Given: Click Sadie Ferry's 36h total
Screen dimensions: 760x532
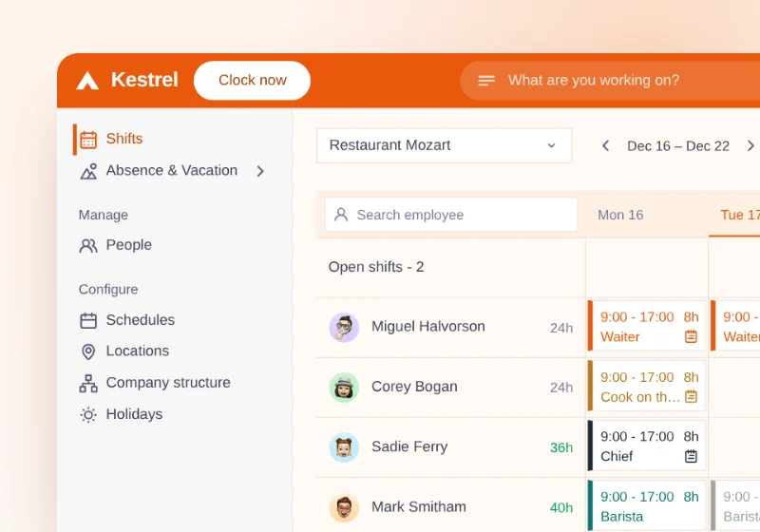Looking at the screenshot, I should tap(561, 447).
